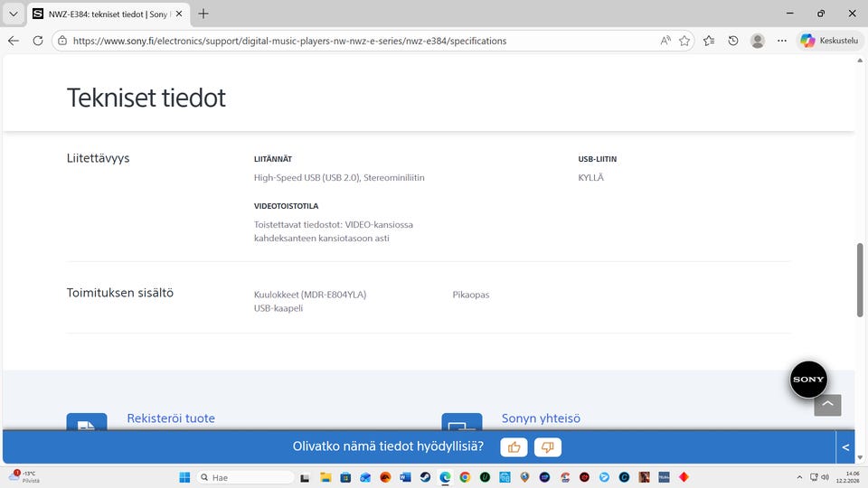Viewport: 868px width, 488px height.
Task: Click thumbs up for helpful feedback
Action: pyautogui.click(x=514, y=447)
